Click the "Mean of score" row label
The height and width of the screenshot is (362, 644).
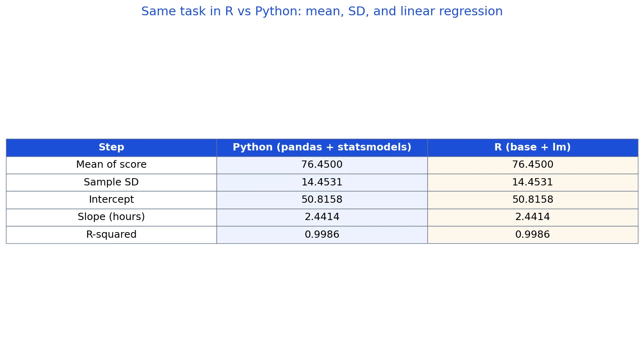pyautogui.click(x=111, y=165)
